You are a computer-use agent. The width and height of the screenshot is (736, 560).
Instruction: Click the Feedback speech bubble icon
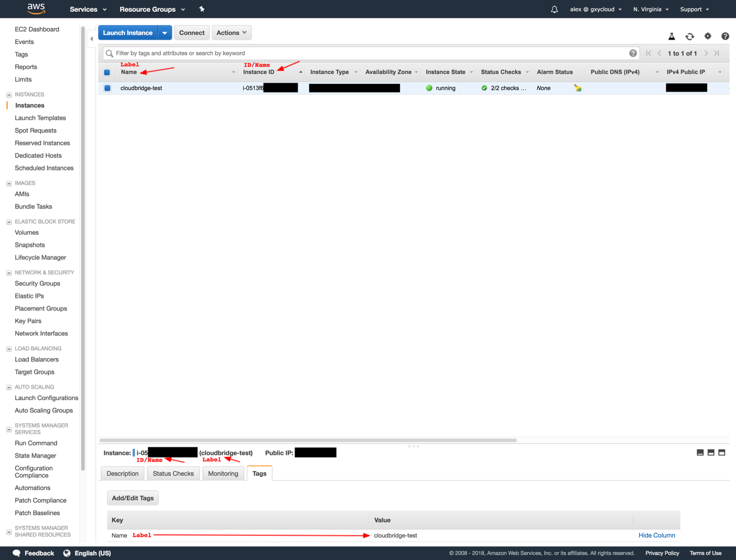click(x=17, y=553)
